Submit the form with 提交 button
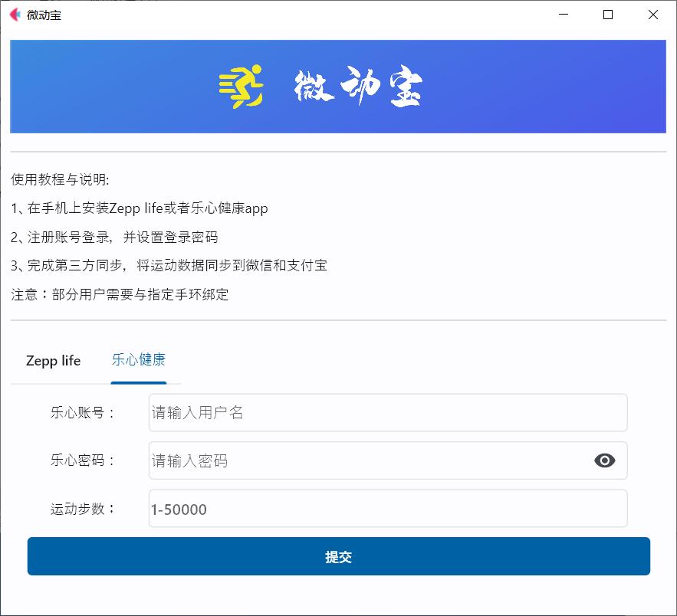The image size is (677, 616). click(339, 556)
